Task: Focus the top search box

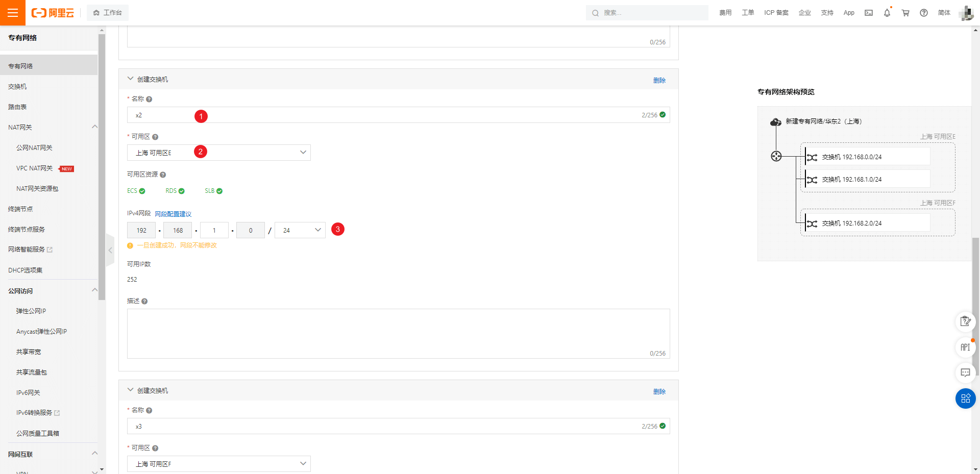Action: (647, 13)
